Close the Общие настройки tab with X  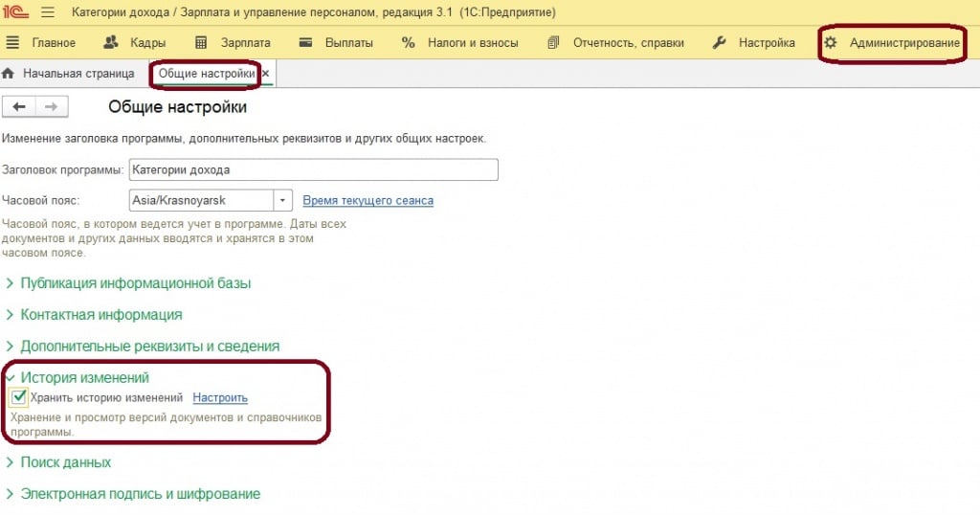click(x=266, y=74)
